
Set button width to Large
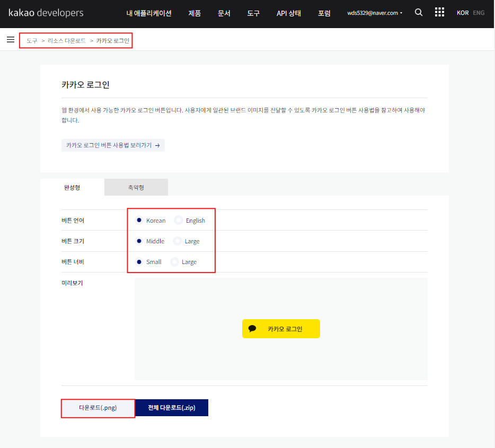174,262
